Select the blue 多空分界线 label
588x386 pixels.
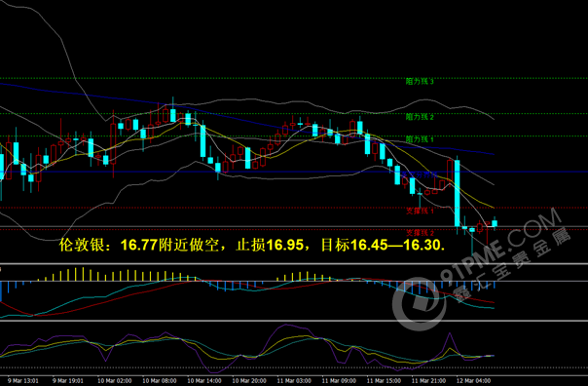[x=420, y=175]
